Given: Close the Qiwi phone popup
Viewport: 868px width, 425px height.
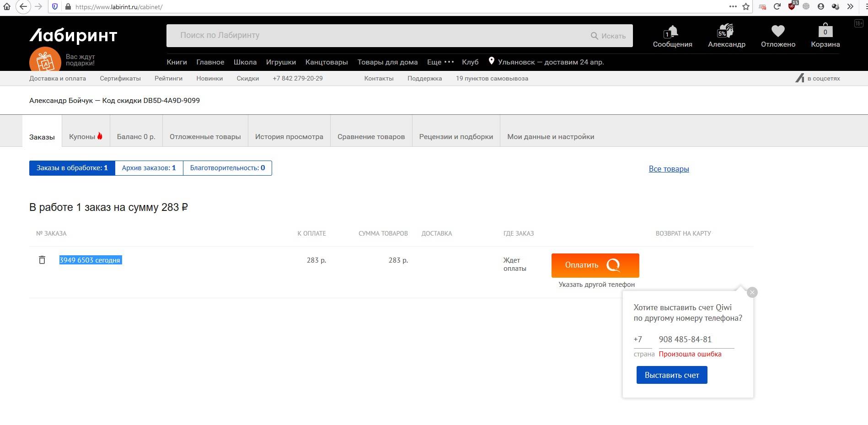Looking at the screenshot, I should click(x=752, y=292).
